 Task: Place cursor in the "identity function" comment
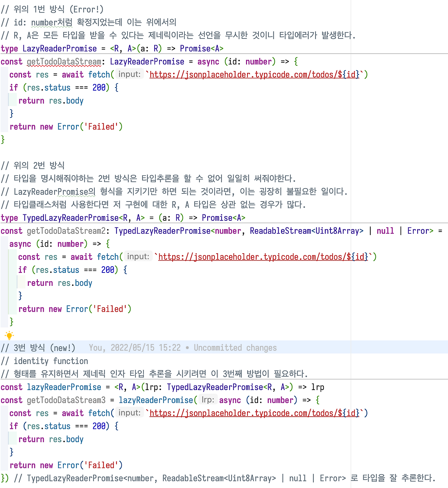[x=51, y=361]
